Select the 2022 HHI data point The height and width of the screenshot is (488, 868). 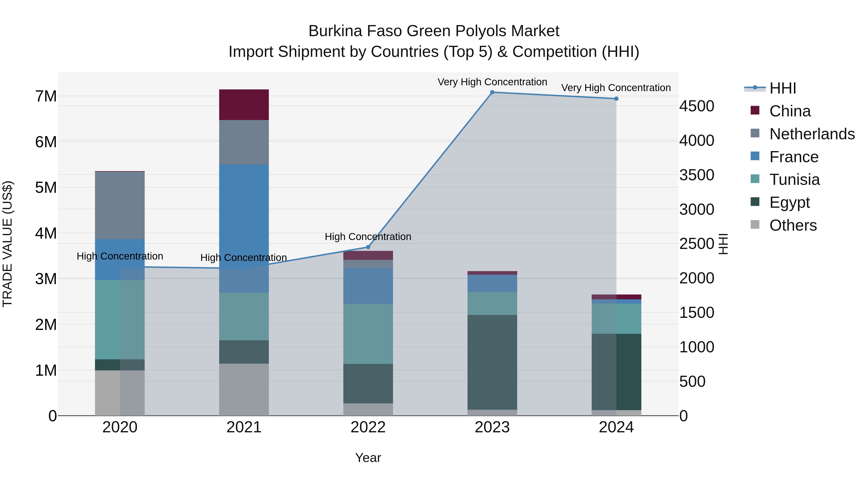[x=368, y=247]
